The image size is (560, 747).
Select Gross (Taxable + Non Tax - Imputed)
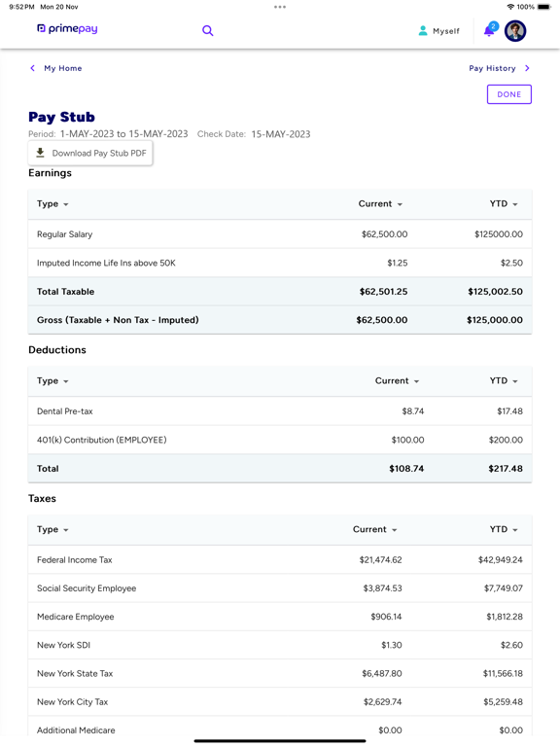[118, 320]
